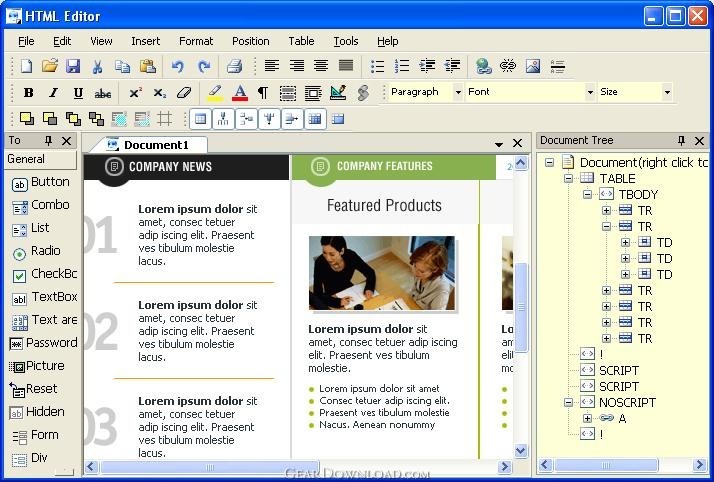Click the font color red A icon

tap(239, 93)
